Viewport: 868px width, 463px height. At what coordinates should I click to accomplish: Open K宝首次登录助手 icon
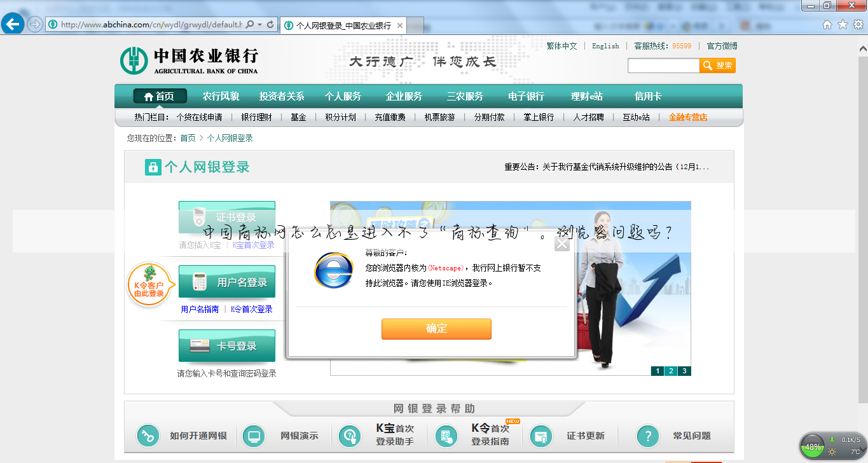(350, 436)
